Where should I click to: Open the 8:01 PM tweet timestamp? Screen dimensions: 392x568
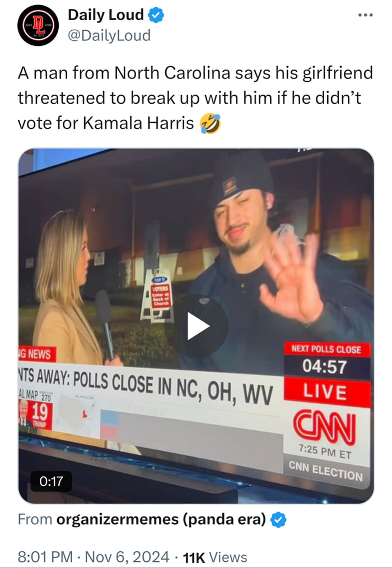45,557
